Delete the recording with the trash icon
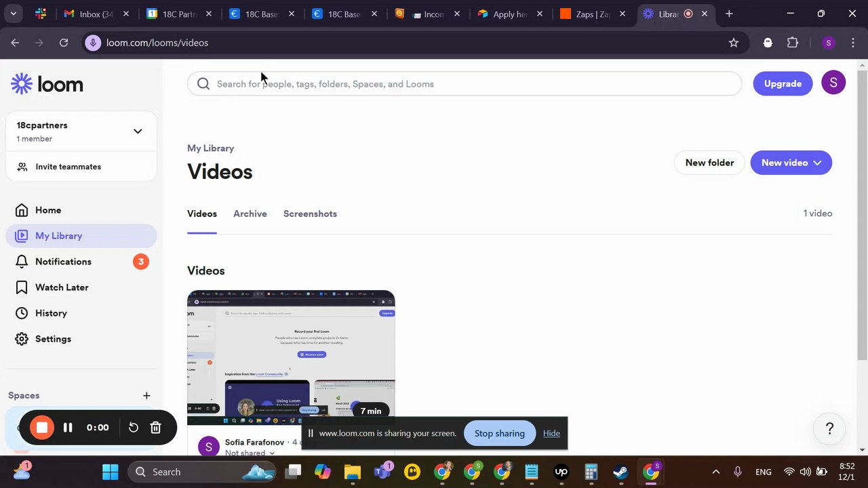The image size is (868, 488). coord(155,427)
